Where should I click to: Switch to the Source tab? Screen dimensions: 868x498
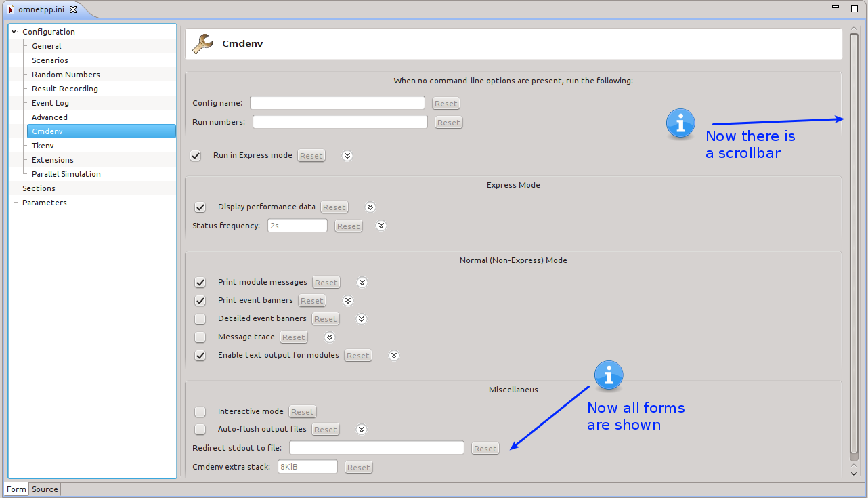pos(44,489)
